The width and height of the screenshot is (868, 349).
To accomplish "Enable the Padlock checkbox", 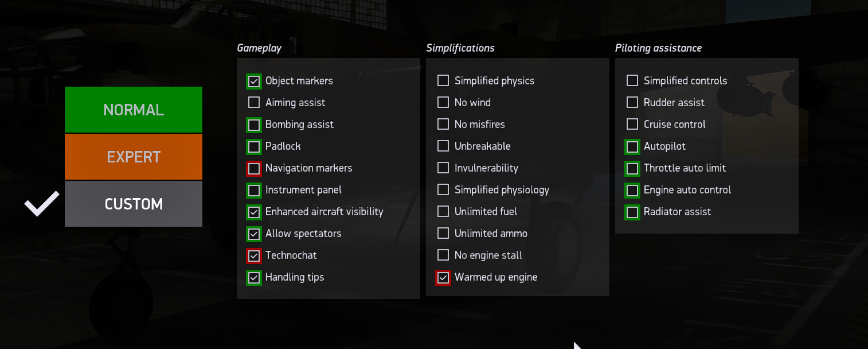I will tap(254, 146).
